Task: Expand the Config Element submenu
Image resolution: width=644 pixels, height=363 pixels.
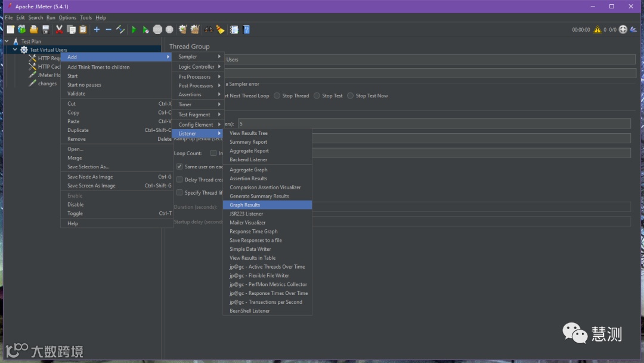Action: 197,125
